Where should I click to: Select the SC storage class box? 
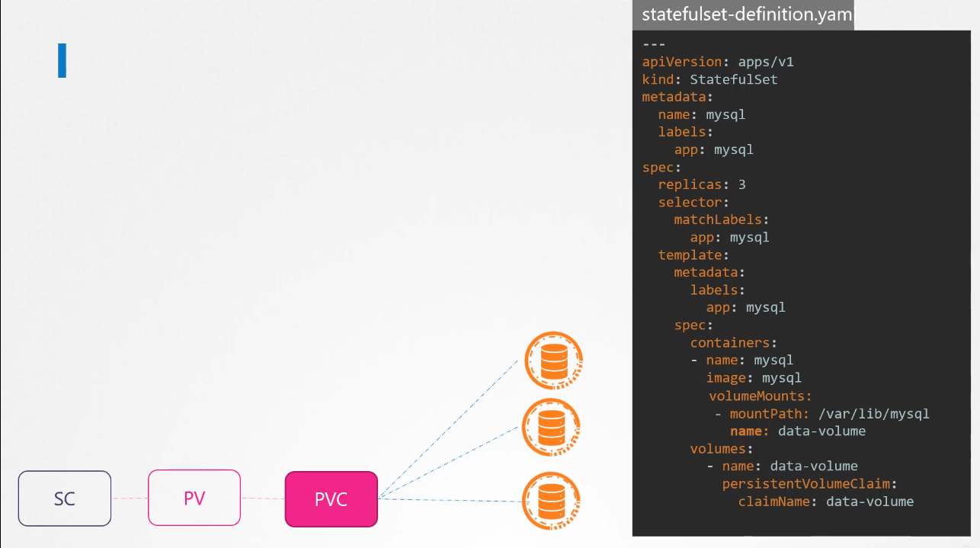[x=65, y=498]
